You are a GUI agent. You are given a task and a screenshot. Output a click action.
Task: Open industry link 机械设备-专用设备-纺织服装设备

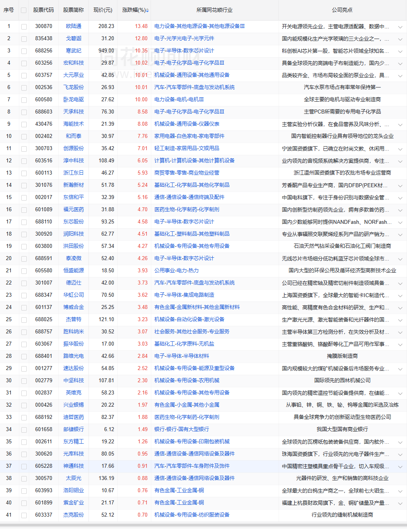(x=192, y=515)
